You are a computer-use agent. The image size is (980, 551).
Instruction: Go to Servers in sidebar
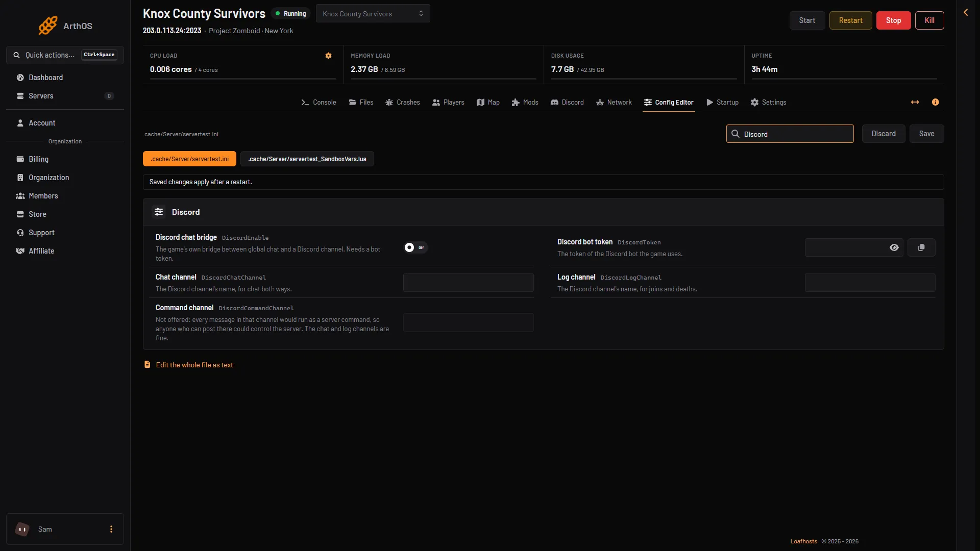tap(65, 96)
